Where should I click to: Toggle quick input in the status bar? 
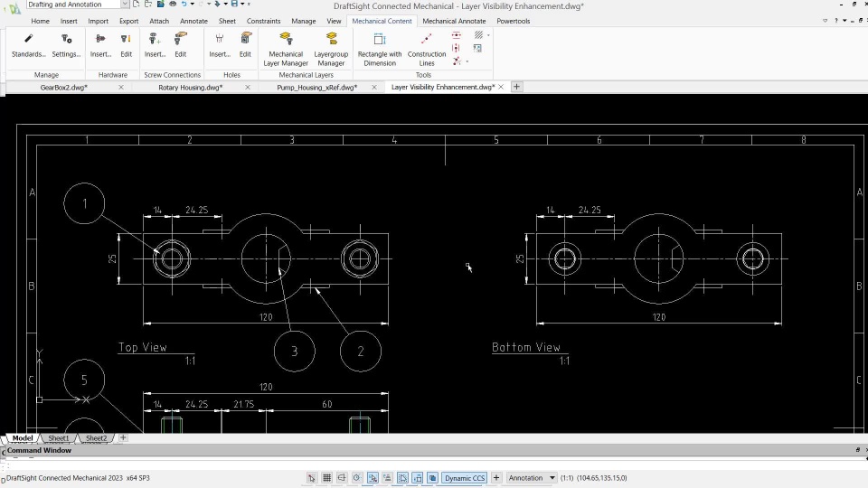tap(418, 477)
